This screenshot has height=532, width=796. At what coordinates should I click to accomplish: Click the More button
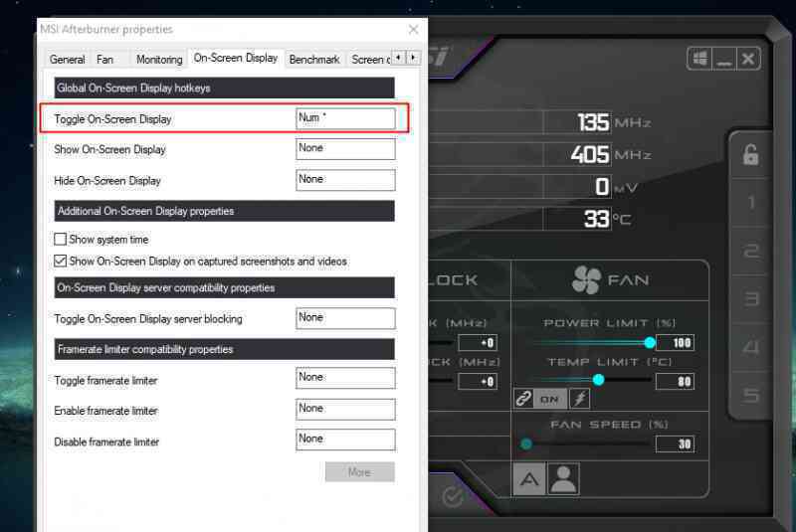[x=359, y=471]
